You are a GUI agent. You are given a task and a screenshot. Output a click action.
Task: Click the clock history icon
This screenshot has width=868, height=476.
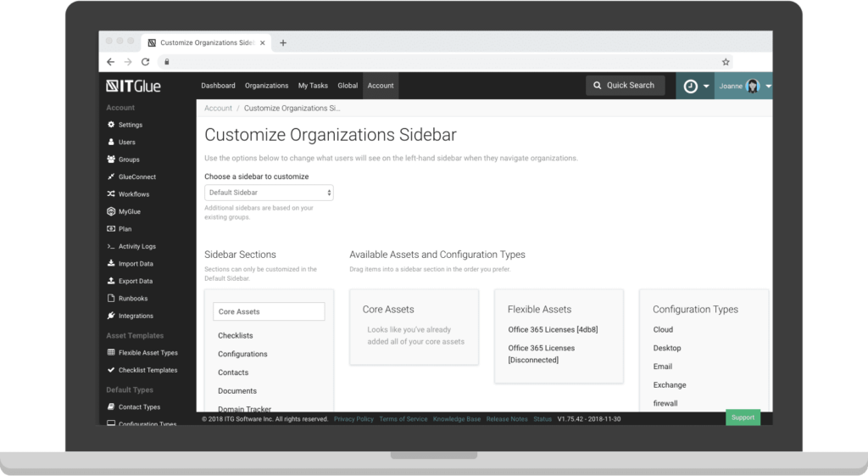[x=690, y=86]
